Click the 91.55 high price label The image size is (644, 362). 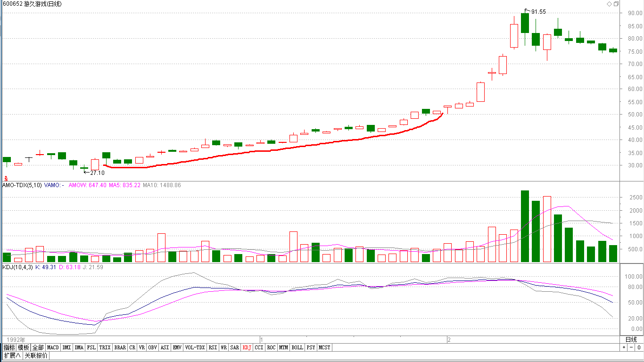click(538, 12)
